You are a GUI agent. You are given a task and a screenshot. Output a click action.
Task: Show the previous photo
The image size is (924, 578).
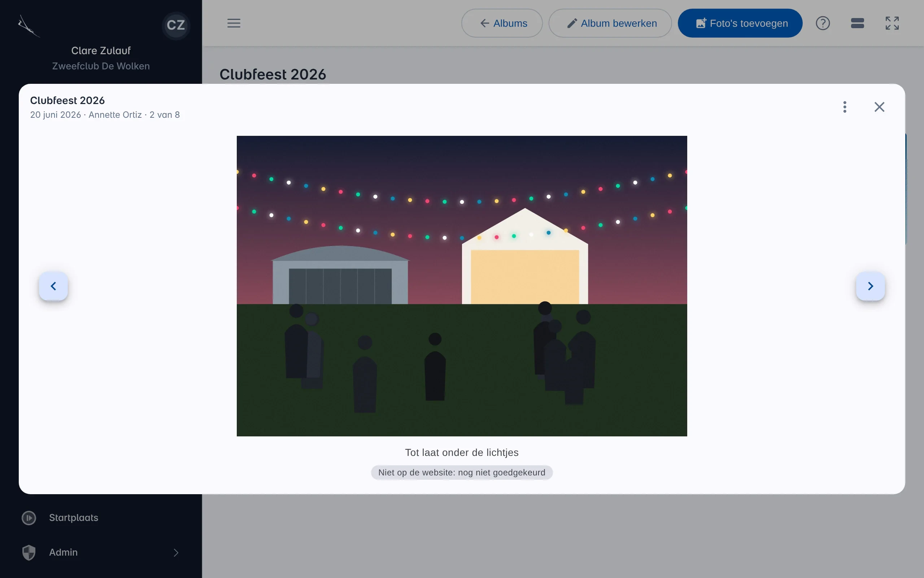[53, 286]
